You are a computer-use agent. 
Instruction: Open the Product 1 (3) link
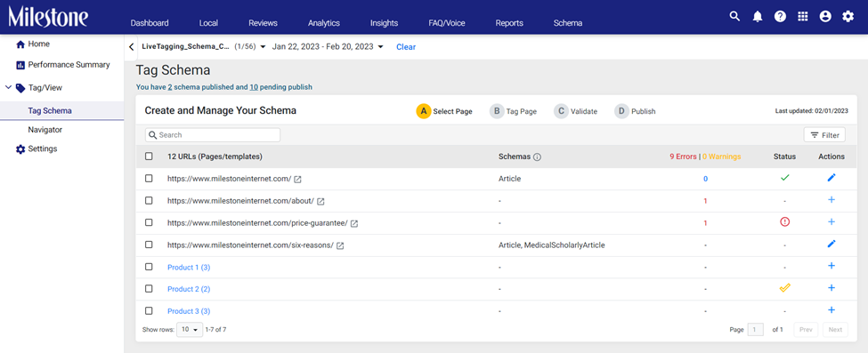tap(189, 268)
